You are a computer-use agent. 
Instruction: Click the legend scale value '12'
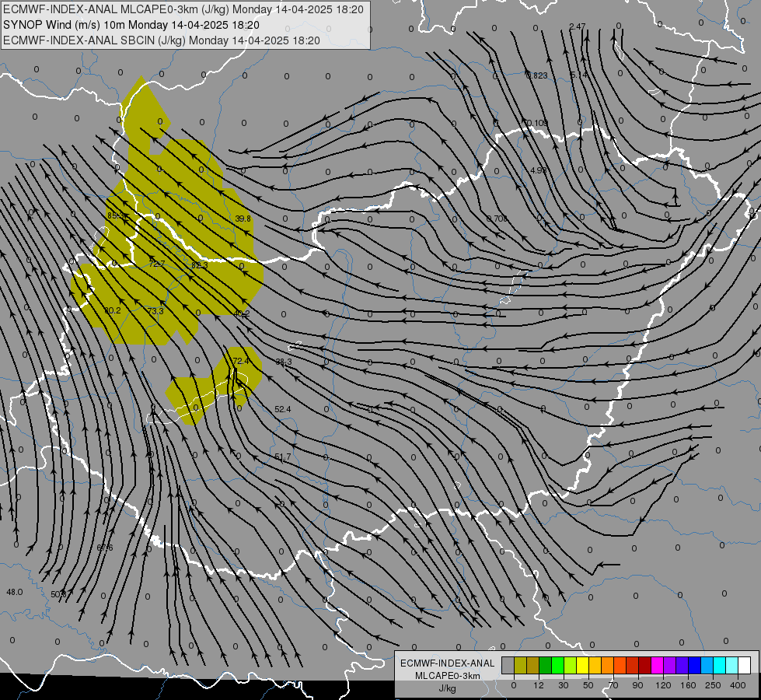tap(539, 685)
